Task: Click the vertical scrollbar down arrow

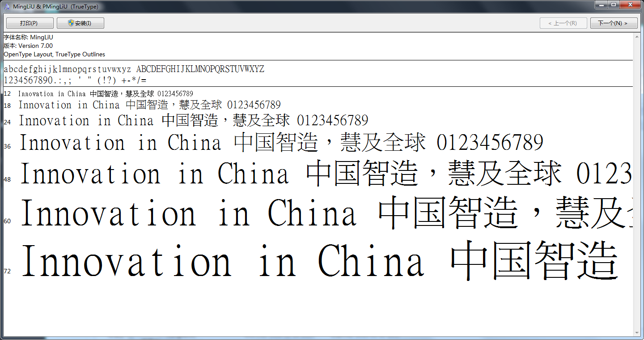Action: pos(637,332)
